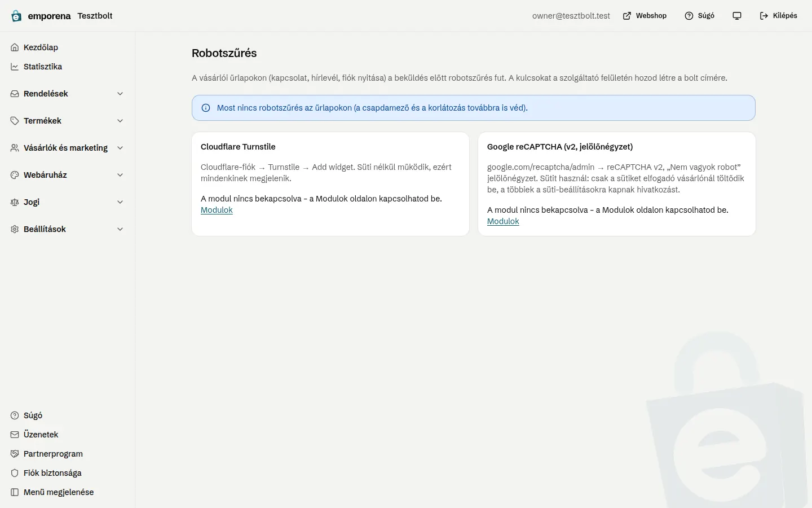Click the Tesztbolt shop name

tap(95, 16)
